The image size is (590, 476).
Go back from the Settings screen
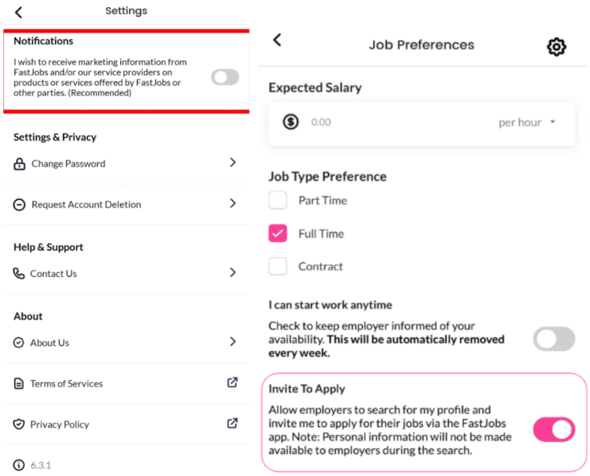tap(18, 12)
